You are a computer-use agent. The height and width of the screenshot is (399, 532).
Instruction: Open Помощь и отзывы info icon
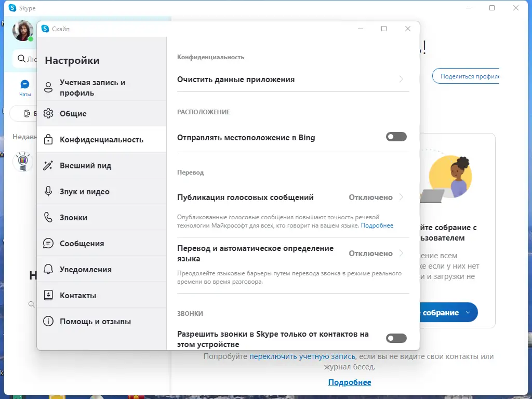(x=48, y=321)
